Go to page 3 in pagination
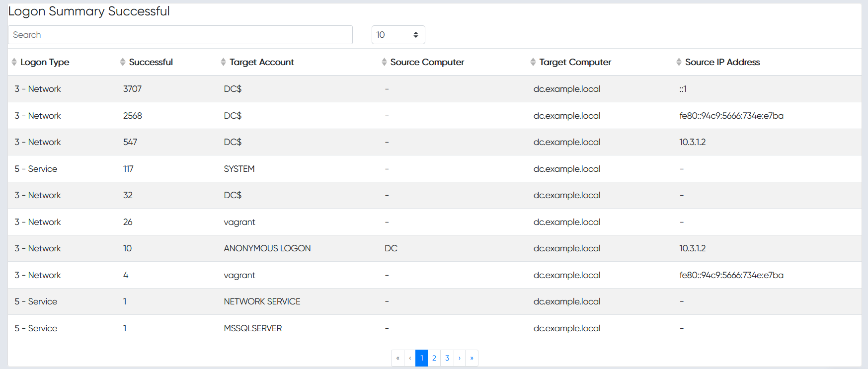 coord(447,358)
